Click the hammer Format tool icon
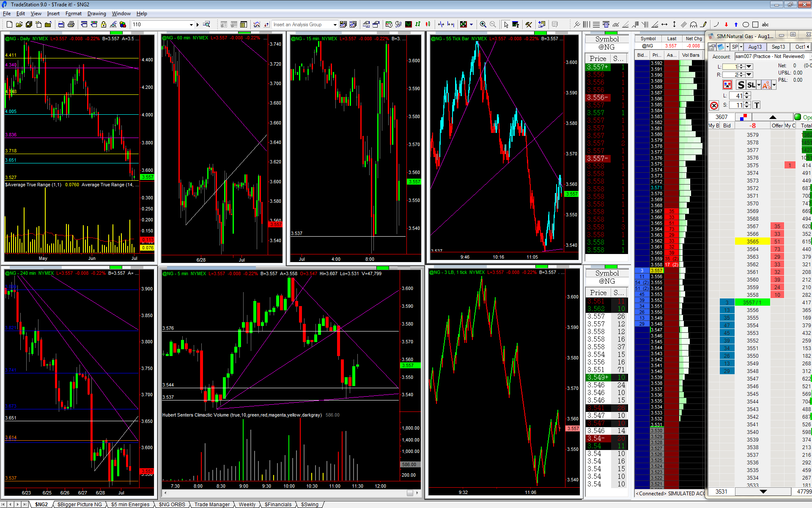Screen dimensions: 812x508 coord(529,25)
